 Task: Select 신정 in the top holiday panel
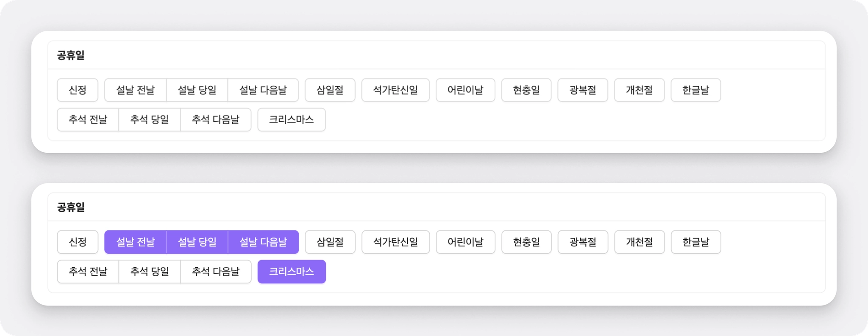point(78,90)
